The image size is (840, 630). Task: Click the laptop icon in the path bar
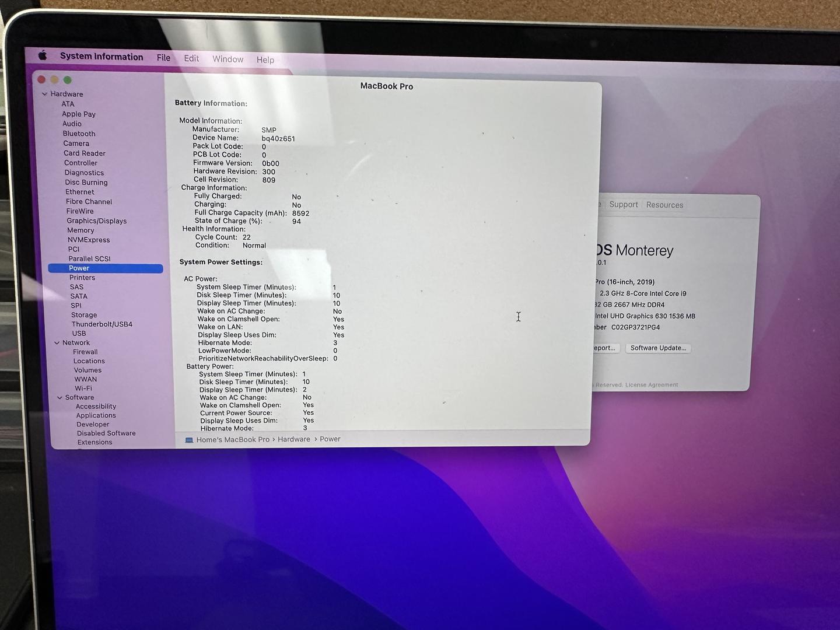[x=189, y=440]
